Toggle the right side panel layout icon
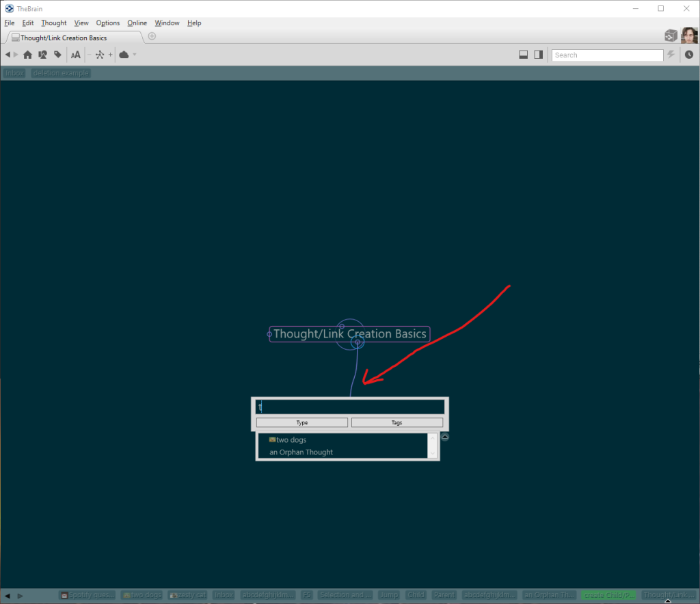This screenshot has height=604, width=700. 539,55
